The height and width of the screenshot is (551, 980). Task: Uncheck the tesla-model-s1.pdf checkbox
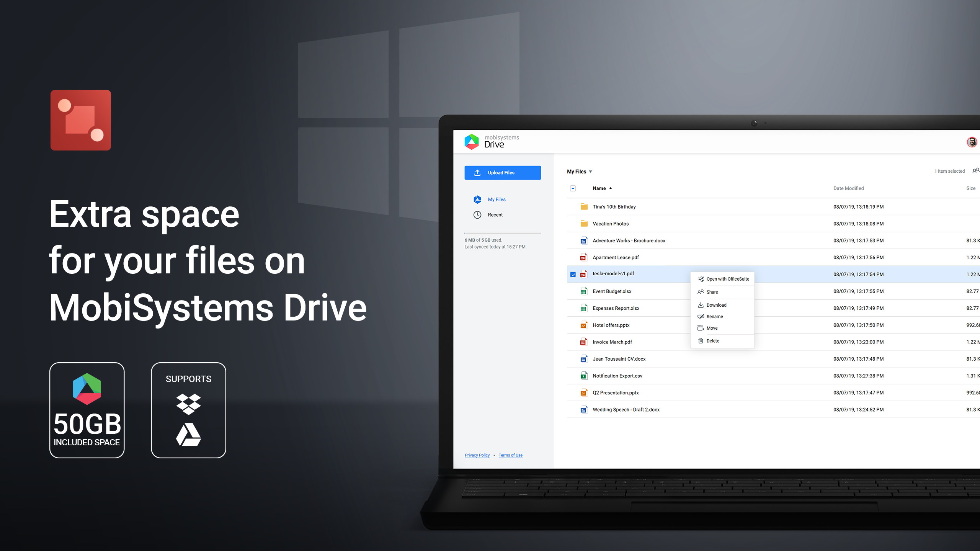coord(573,275)
